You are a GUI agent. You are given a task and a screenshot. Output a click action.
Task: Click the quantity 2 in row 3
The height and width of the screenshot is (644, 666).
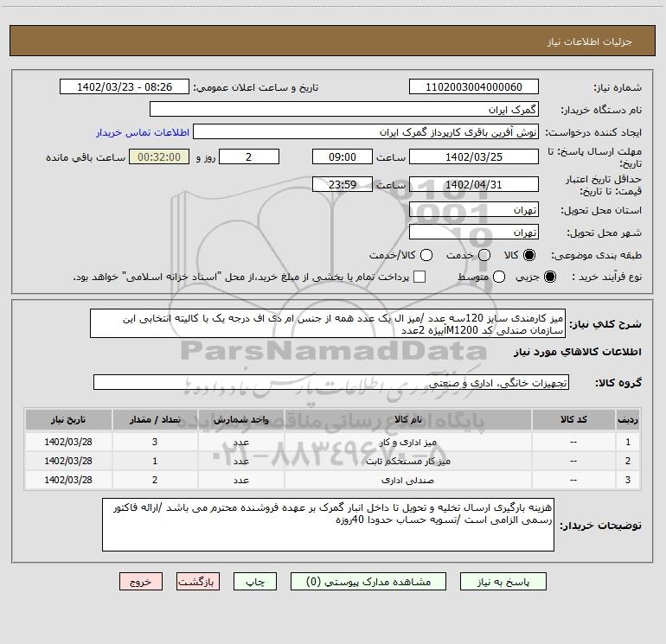click(155, 480)
